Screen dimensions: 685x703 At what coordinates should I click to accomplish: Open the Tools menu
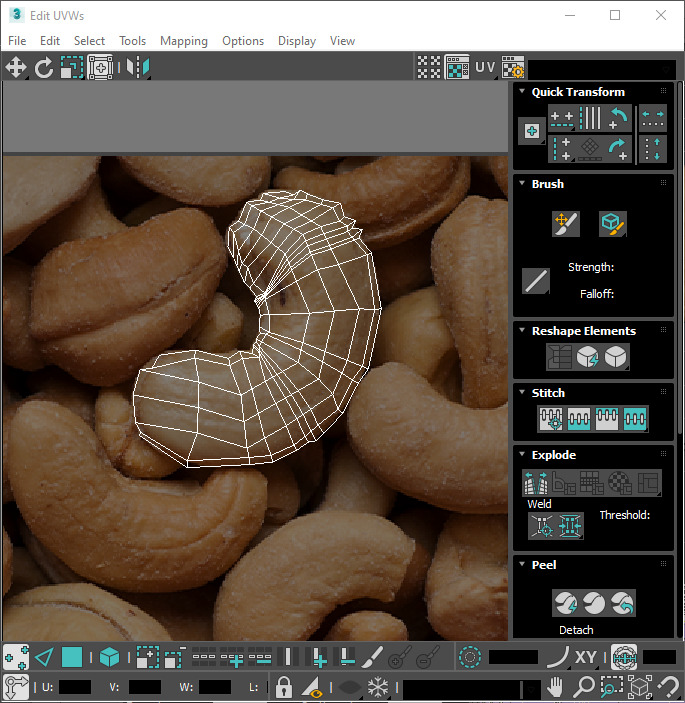132,41
